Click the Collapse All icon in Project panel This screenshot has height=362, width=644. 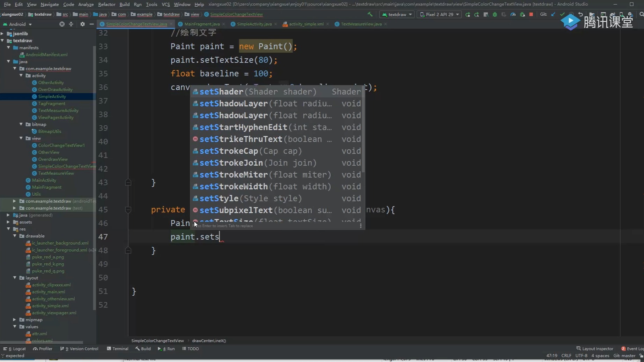[71, 24]
